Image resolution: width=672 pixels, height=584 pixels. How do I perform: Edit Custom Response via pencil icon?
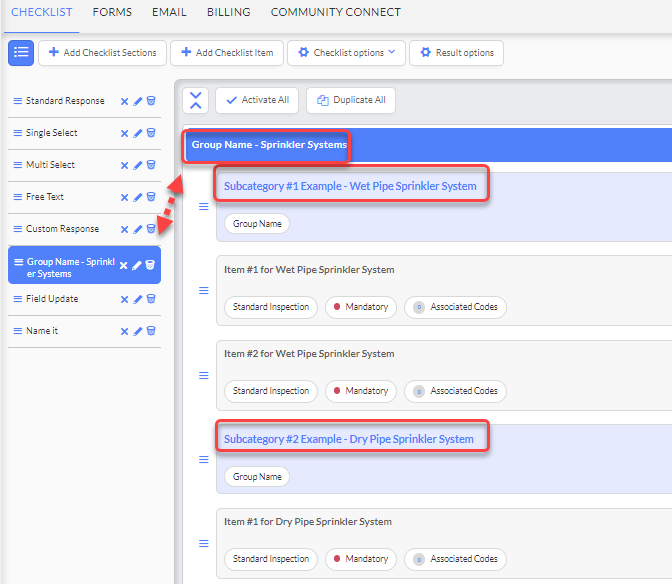pyautogui.click(x=138, y=229)
